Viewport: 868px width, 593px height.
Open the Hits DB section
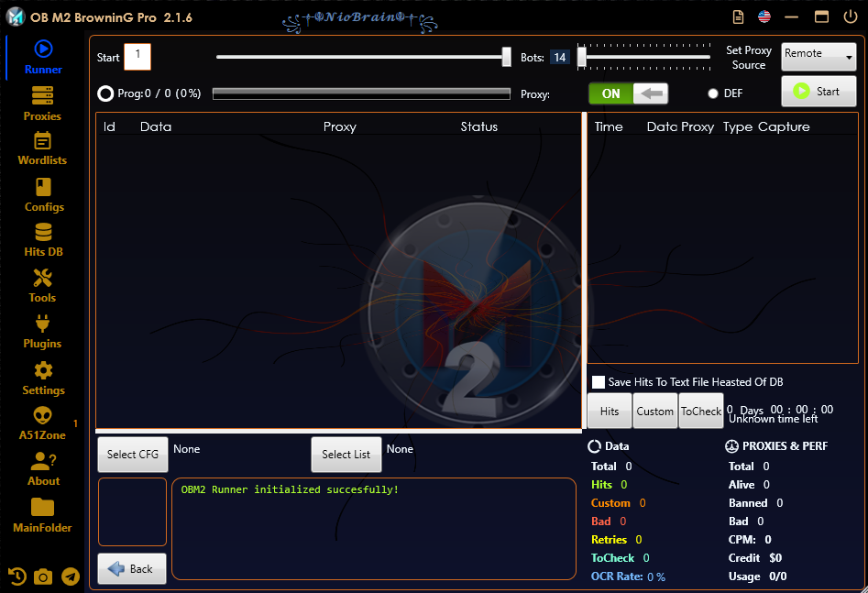(43, 240)
